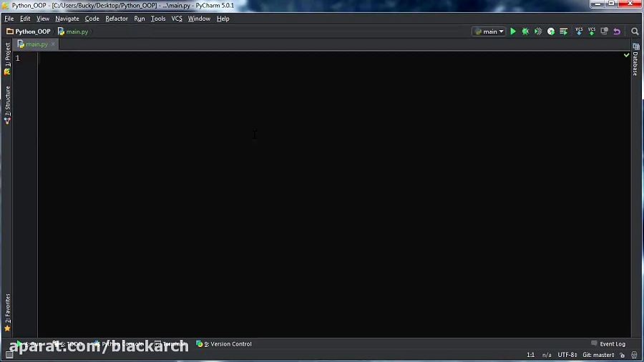Open the Database tool window on the right
The image size is (644, 362).
point(636,59)
